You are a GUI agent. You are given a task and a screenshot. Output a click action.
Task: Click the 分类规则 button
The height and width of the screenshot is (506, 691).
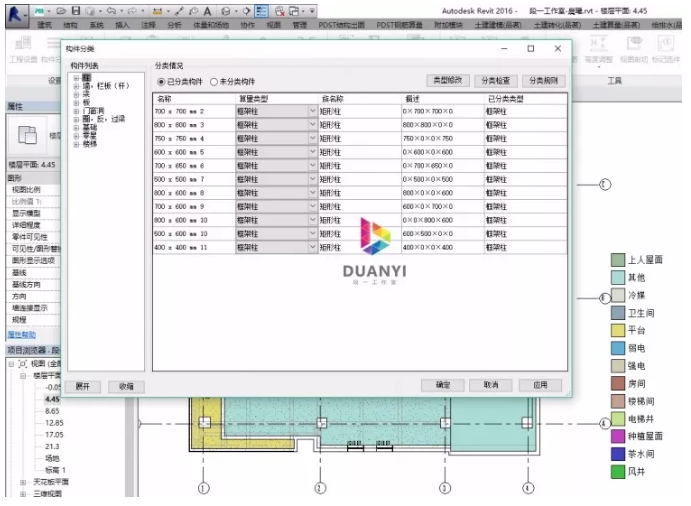click(544, 80)
